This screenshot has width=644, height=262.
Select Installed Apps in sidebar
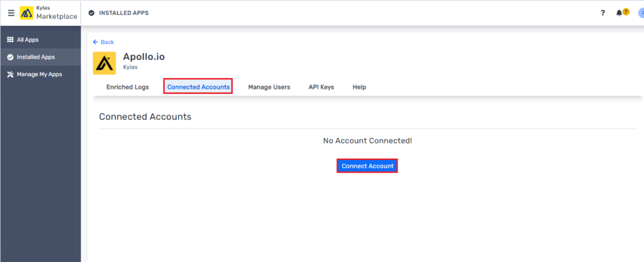(40, 57)
